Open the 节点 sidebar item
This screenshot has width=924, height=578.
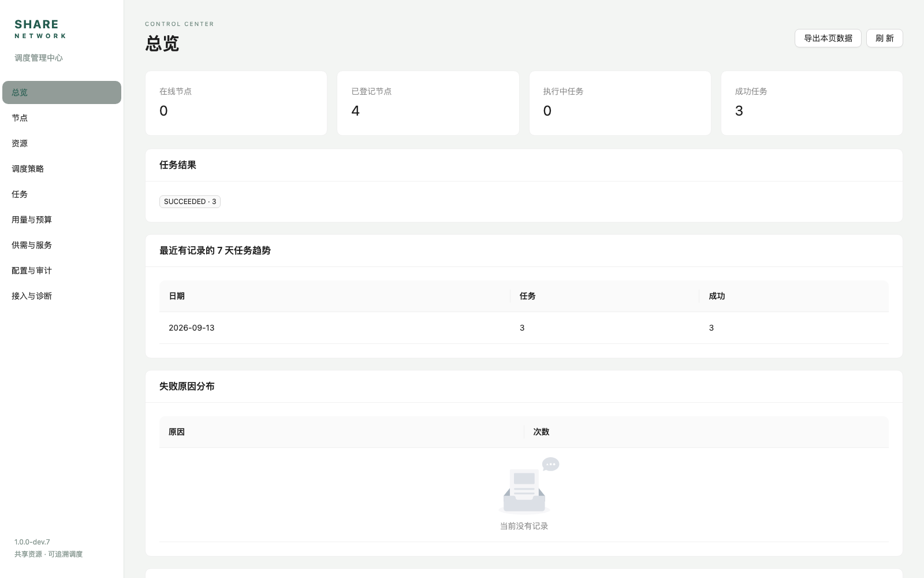click(x=62, y=118)
